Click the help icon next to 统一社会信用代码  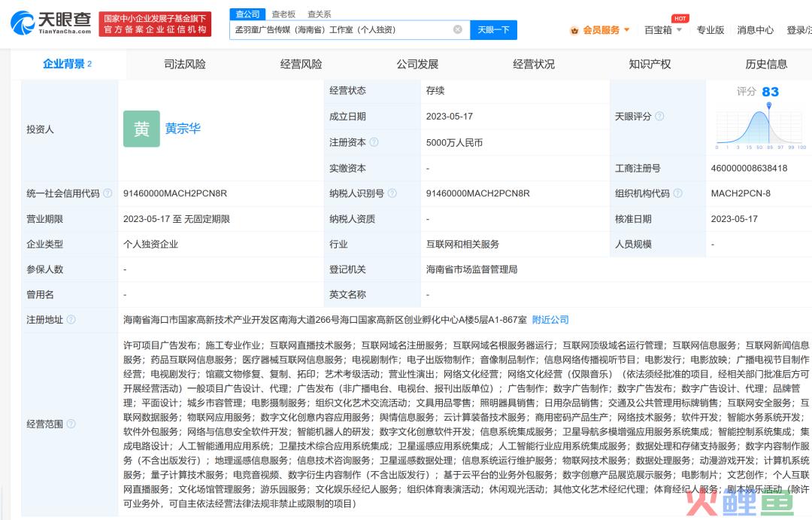pyautogui.click(x=108, y=193)
